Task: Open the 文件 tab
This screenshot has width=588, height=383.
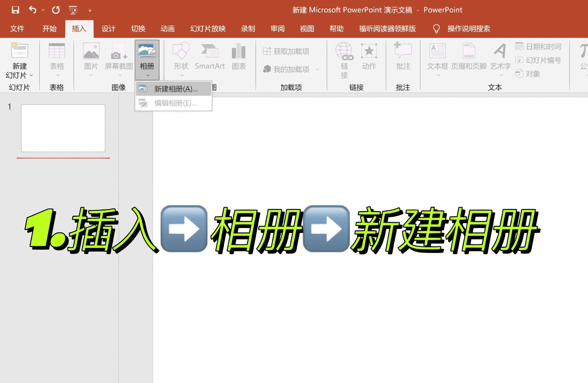Action: pos(17,28)
